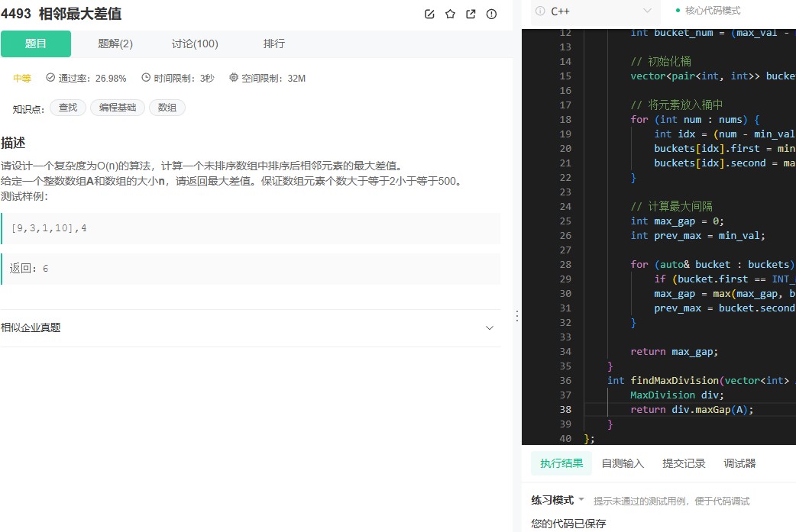The width and height of the screenshot is (796, 532).
Task: Click the 空间限制 chip icon
Action: coord(234,78)
